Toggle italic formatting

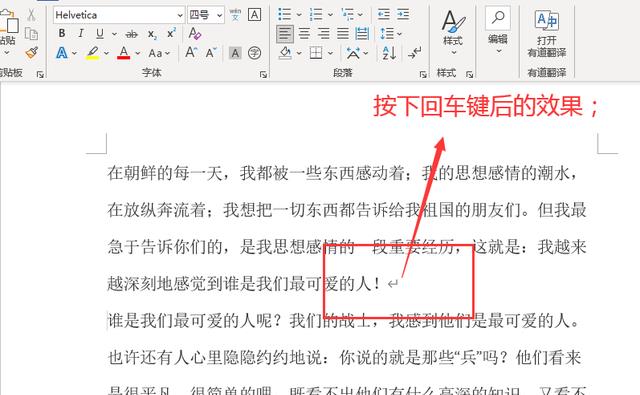click(x=81, y=33)
